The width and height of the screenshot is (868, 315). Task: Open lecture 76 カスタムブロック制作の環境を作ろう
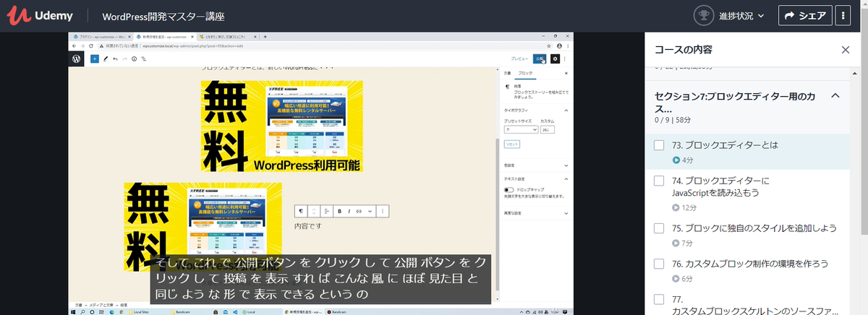click(x=747, y=270)
